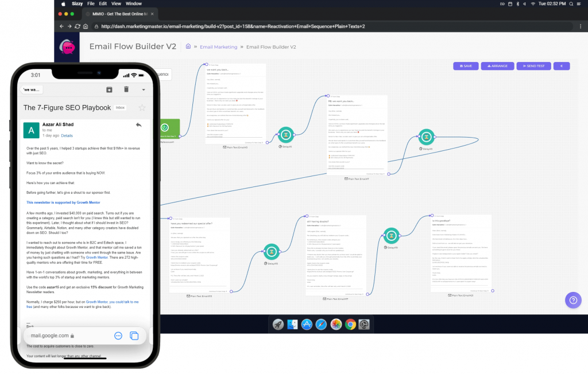Select the Delay#19 hourglass node
Image resolution: width=588 pixels, height=374 pixels.
[391, 236]
